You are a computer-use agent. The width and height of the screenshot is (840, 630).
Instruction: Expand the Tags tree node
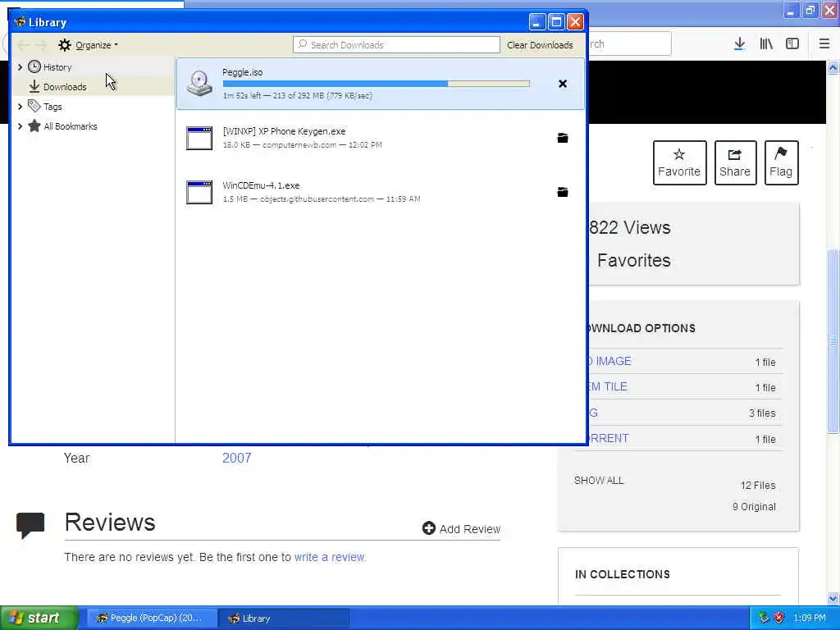(x=20, y=107)
